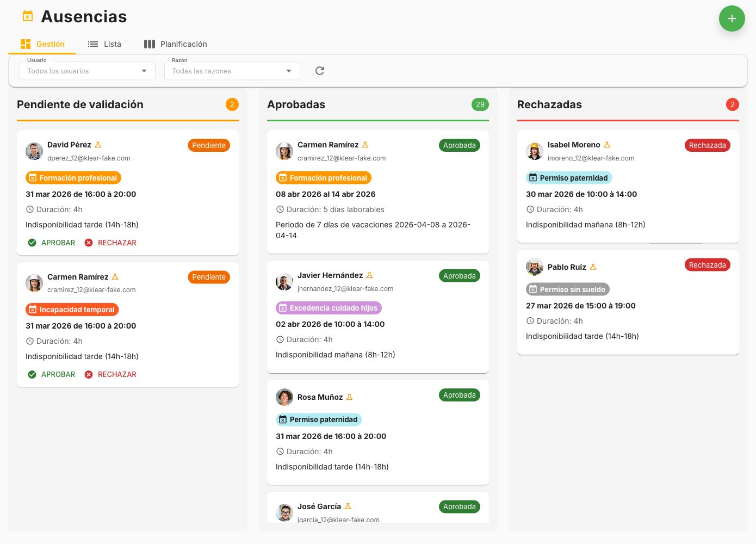
Task: Click the flask icon beside Rosa Muñoz
Action: tap(349, 397)
